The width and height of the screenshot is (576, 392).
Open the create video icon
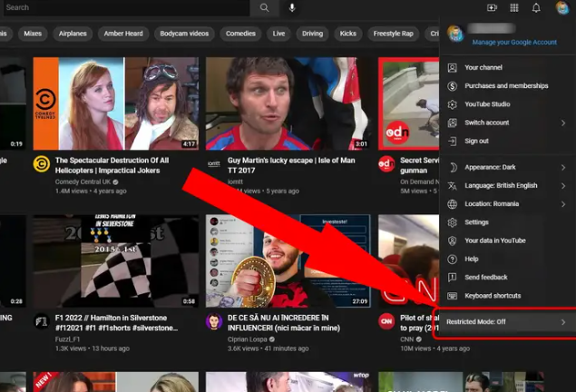[492, 8]
